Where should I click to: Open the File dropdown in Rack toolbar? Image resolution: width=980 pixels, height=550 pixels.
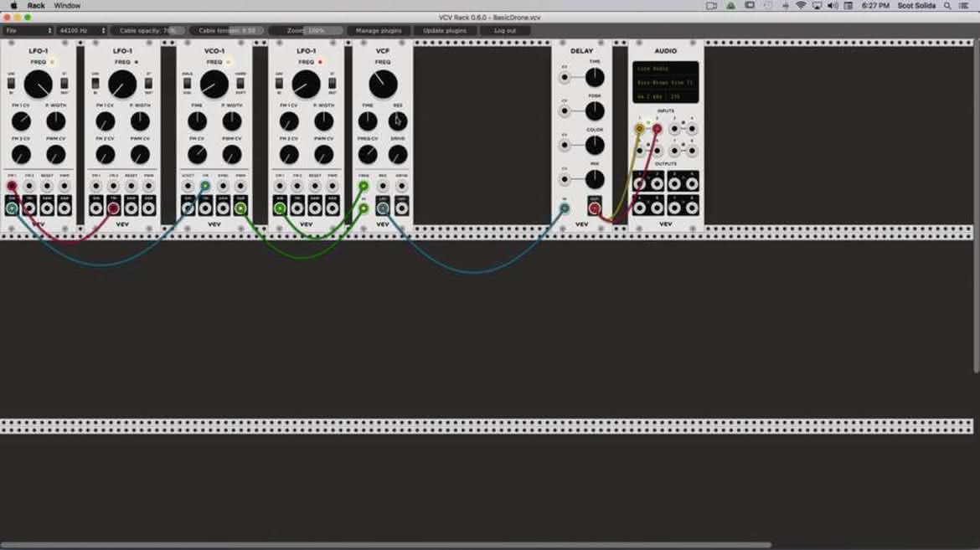[x=28, y=31]
